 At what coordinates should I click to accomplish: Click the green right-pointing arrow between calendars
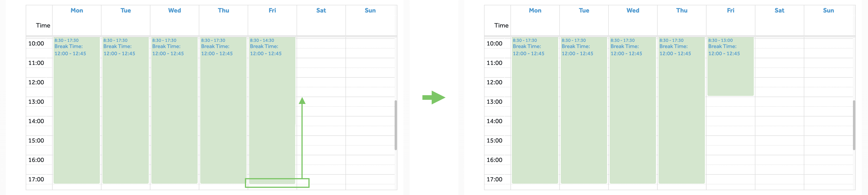coord(434,97)
